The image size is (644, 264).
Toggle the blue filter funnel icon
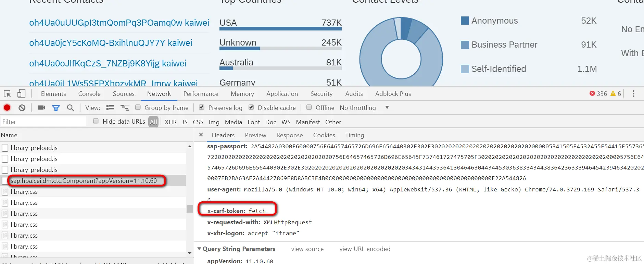point(56,108)
